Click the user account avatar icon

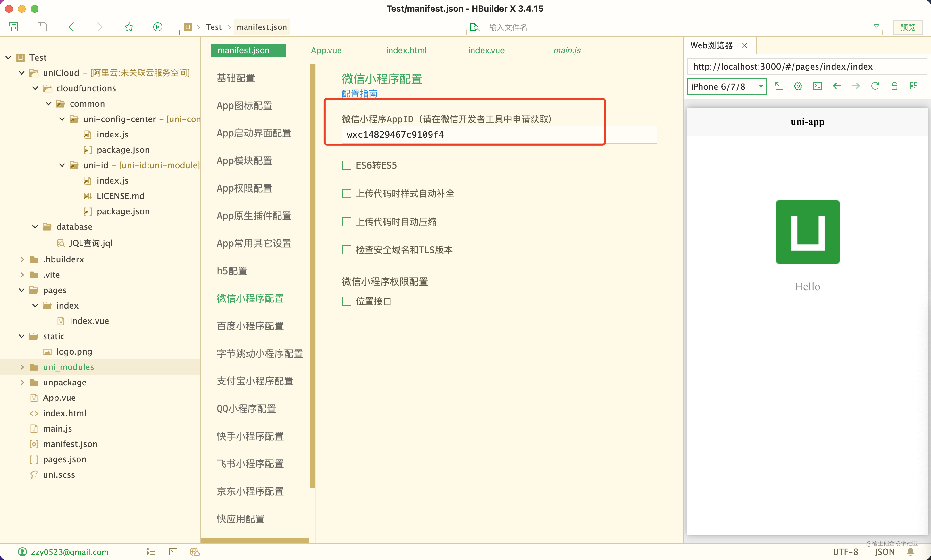[x=23, y=552]
